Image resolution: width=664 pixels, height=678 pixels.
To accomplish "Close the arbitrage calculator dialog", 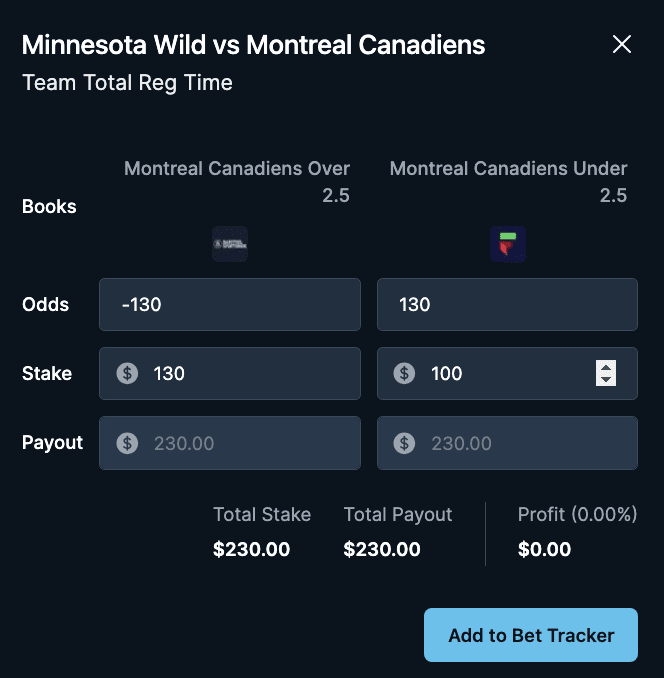I will (622, 44).
